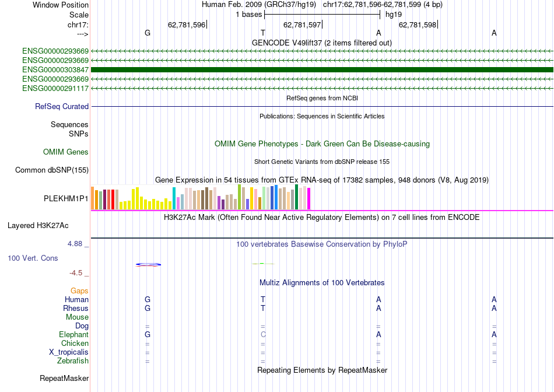Click the X_tropicalis alignment row label

pos(69,352)
